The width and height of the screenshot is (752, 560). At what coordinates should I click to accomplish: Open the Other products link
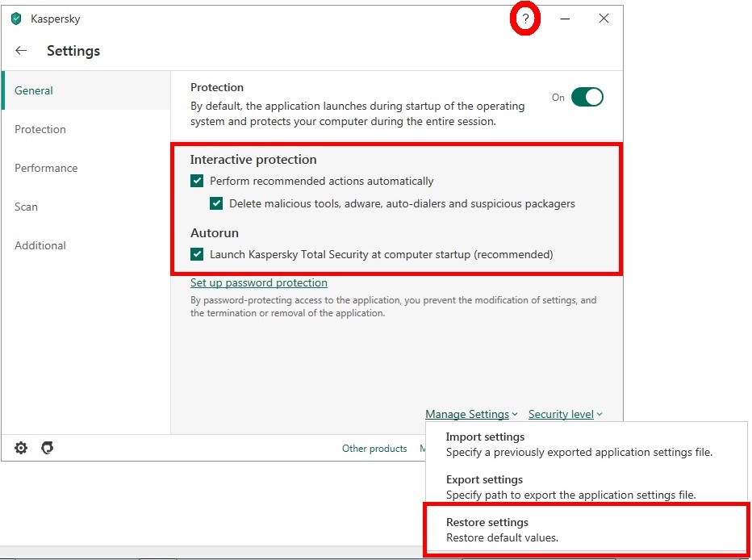tap(374, 449)
